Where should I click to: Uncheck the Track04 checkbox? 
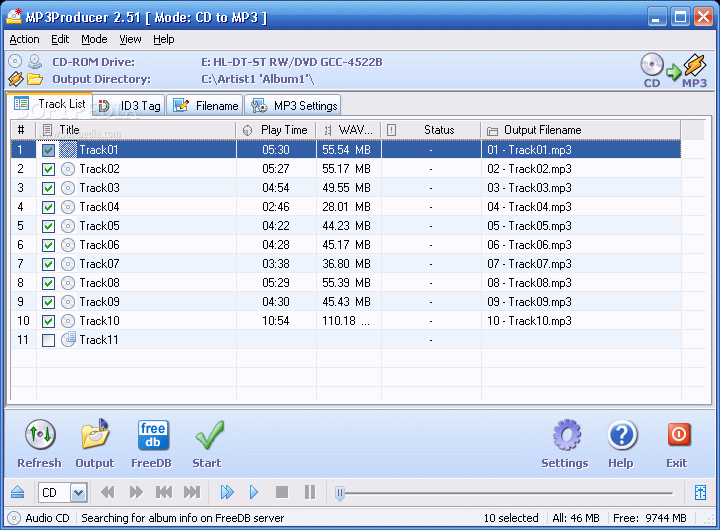[48, 208]
